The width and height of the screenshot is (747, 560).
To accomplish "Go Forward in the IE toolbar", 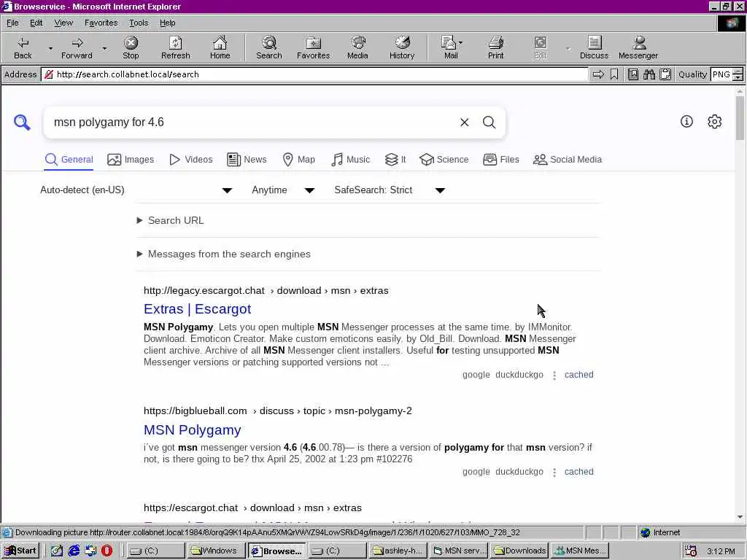I will pos(76,47).
